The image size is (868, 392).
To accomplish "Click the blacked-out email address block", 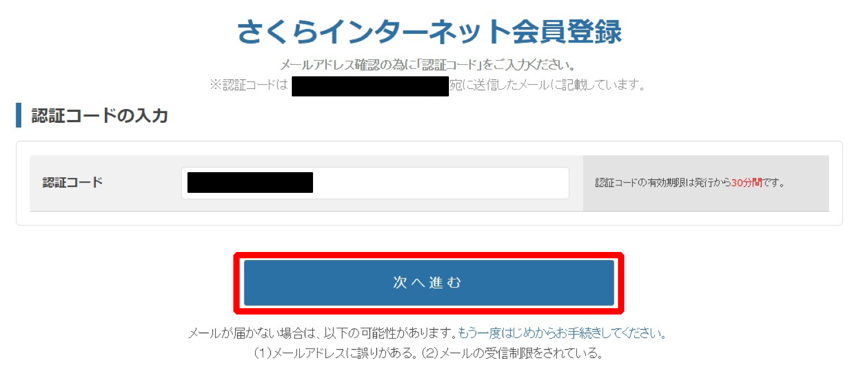I will tap(370, 86).
